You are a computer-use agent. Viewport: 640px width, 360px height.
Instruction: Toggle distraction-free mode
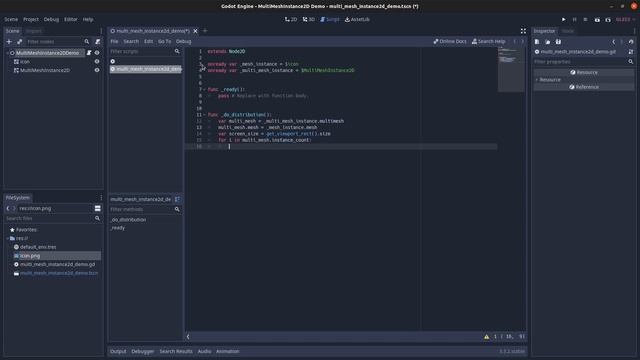click(523, 31)
